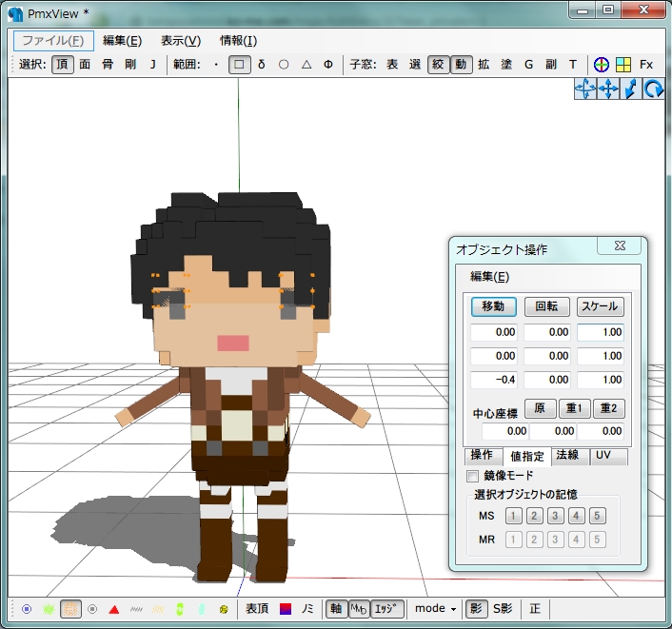Viewport: 672px width, 629px height.
Task: Click the -0.4 move value field
Action: 494,380
